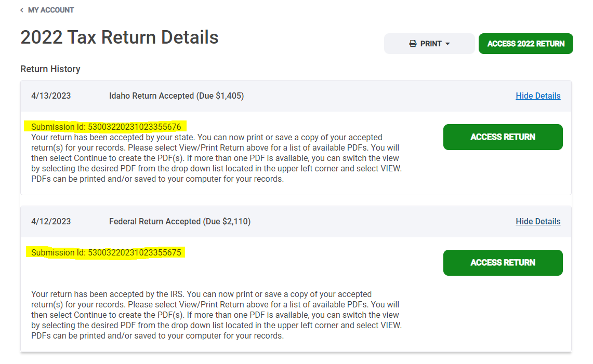Click the Federal Submission Id text
The image size is (593, 364).
[x=106, y=252]
